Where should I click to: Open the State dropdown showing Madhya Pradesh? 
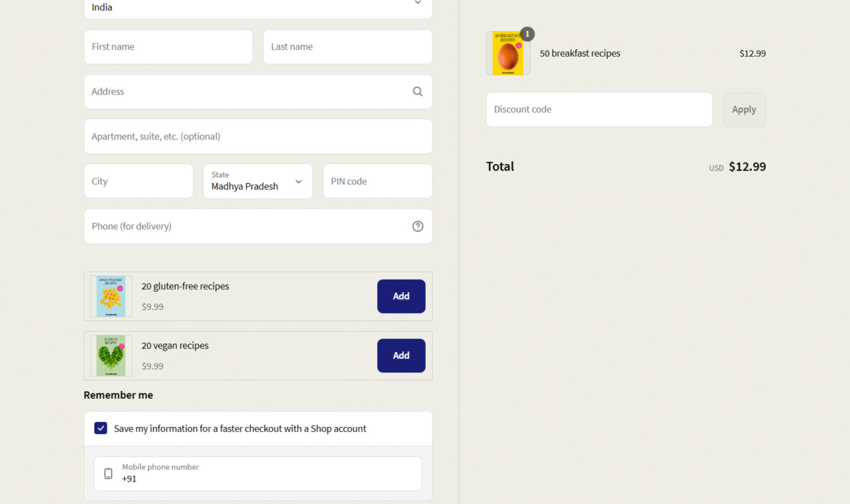click(x=258, y=181)
